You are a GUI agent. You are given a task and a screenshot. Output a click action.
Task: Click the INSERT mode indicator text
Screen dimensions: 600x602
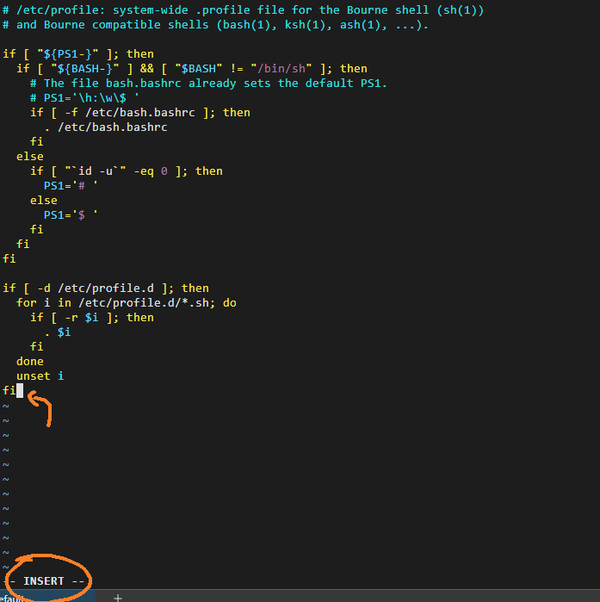pos(43,581)
